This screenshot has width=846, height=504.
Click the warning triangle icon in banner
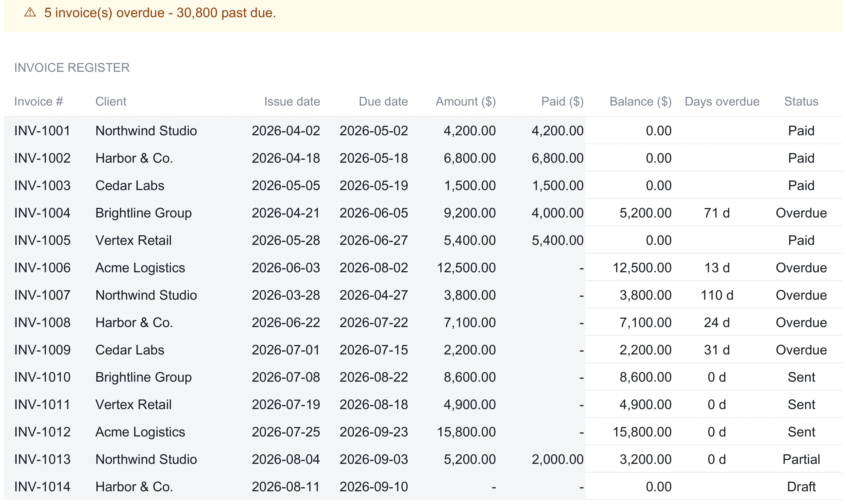30,13
